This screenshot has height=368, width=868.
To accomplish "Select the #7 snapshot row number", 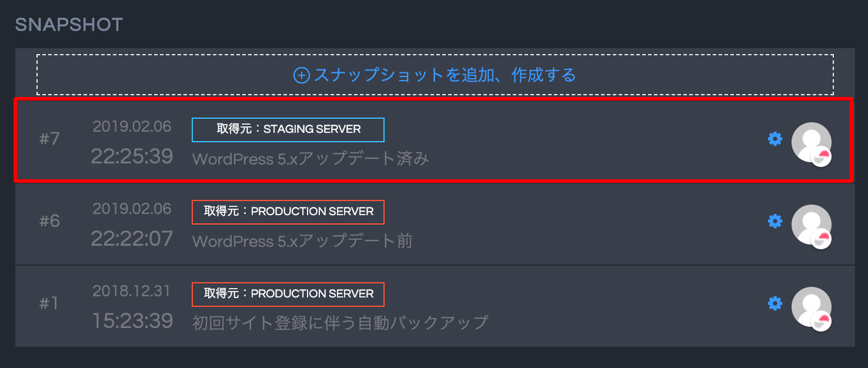I will tap(50, 139).
